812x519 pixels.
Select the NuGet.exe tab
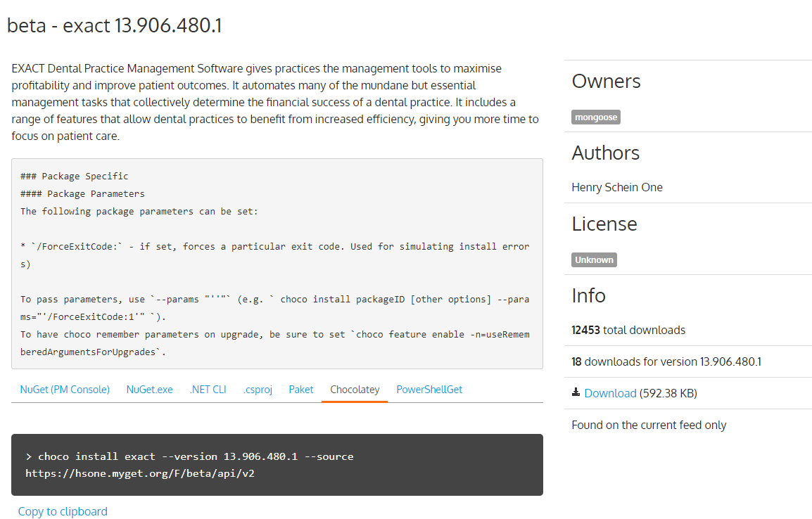point(150,390)
